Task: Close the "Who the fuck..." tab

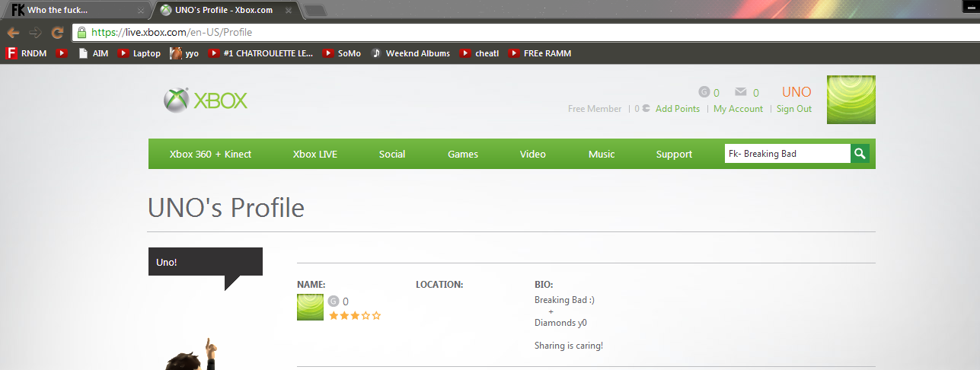Action: click(x=141, y=11)
